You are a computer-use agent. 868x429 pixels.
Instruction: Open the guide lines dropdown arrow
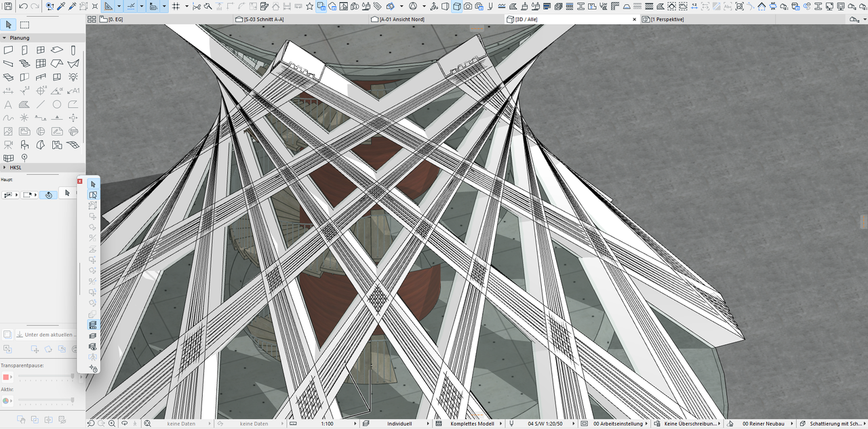click(x=119, y=6)
